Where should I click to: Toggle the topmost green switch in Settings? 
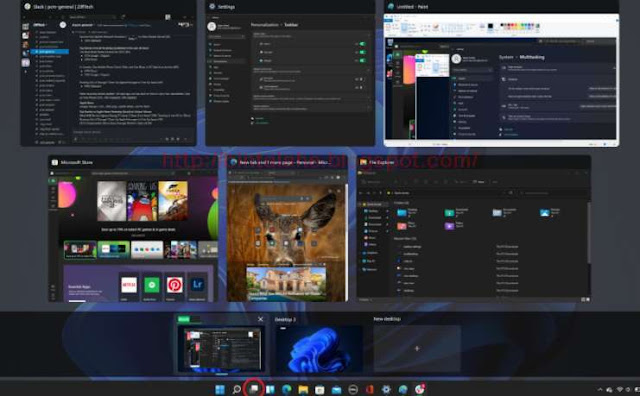point(362,44)
